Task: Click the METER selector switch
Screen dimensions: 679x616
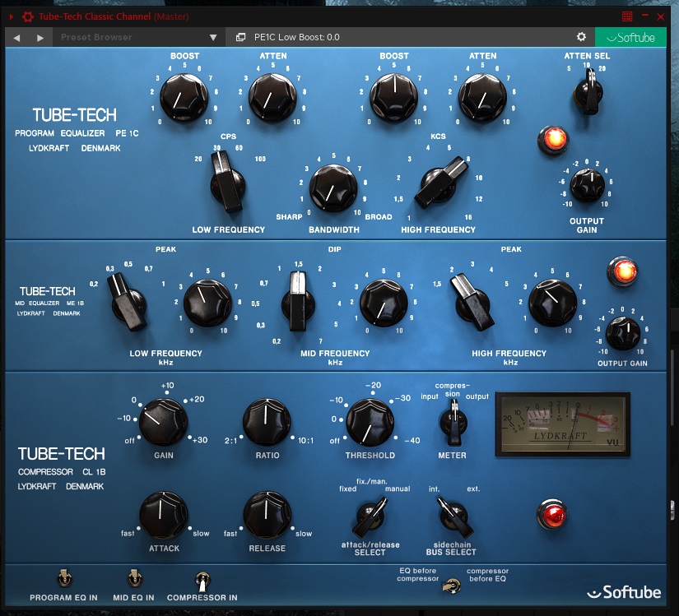Action: pyautogui.click(x=453, y=423)
